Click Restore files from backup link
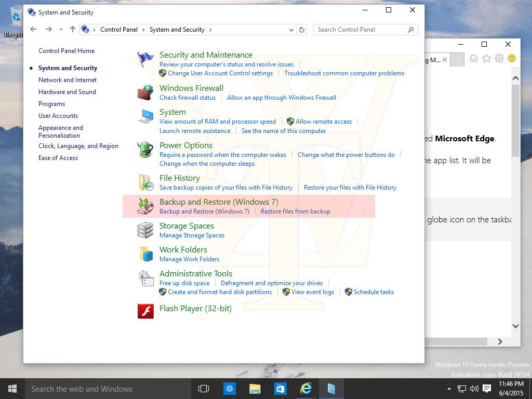 [x=296, y=211]
